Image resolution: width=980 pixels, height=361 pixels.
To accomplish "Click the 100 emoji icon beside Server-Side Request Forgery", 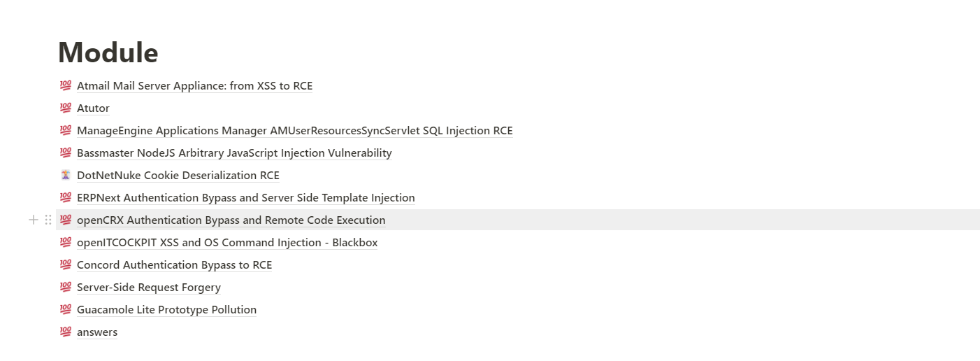I will 66,288.
